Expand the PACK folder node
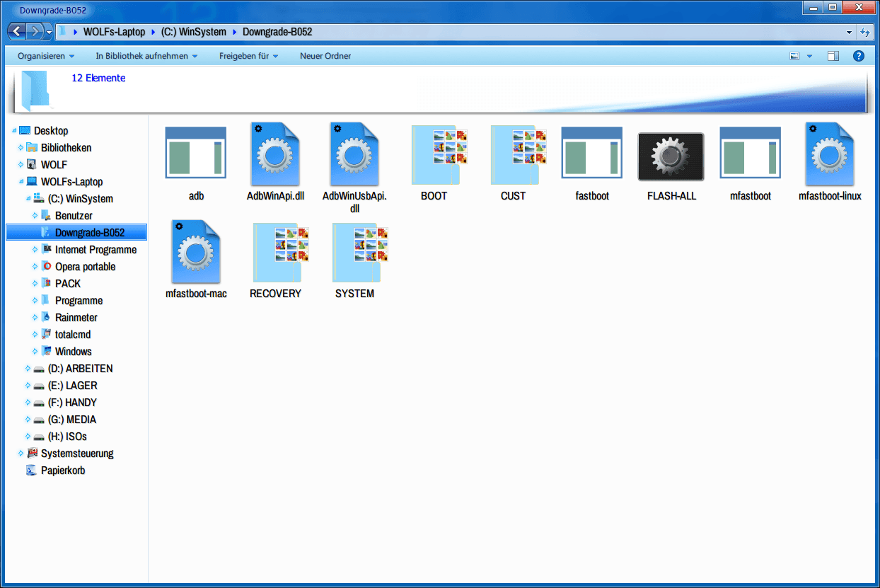 click(35, 284)
